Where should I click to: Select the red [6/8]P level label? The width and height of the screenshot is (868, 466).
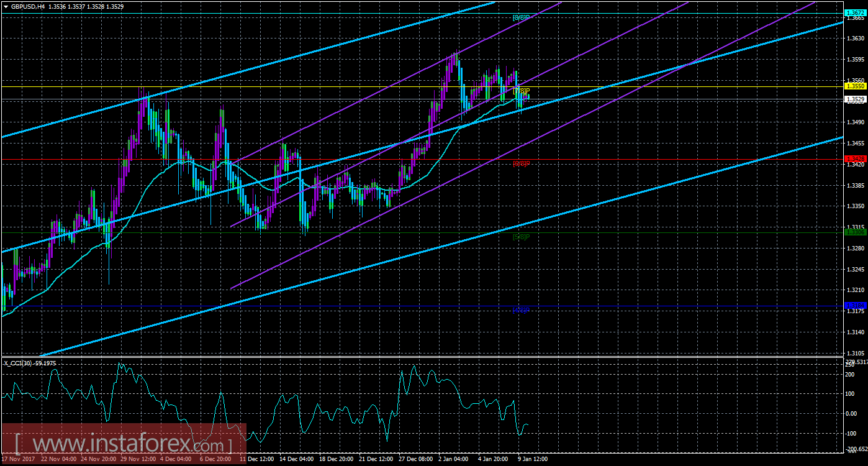pyautogui.click(x=521, y=163)
